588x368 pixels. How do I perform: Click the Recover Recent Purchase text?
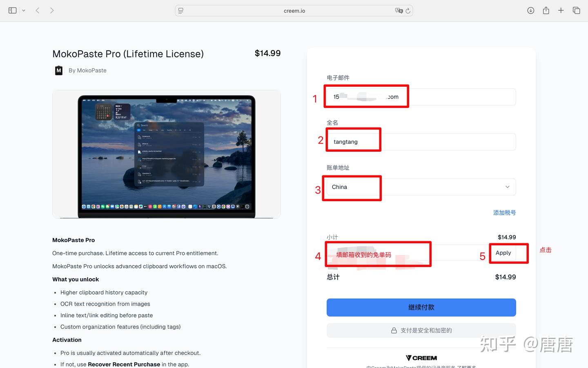point(124,364)
